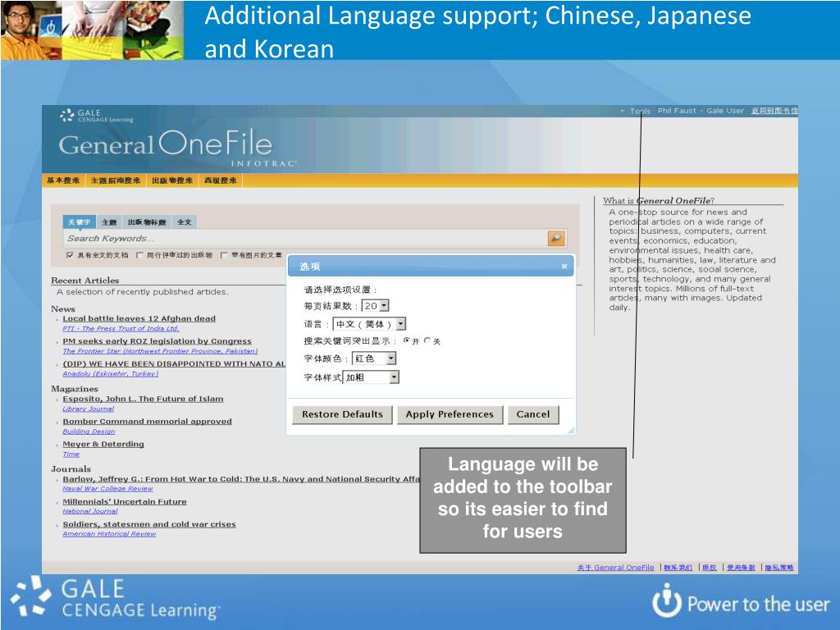Image resolution: width=840 pixels, height=630 pixels.
Task: Open Bomber Command memorial approved article
Action: [x=148, y=422]
